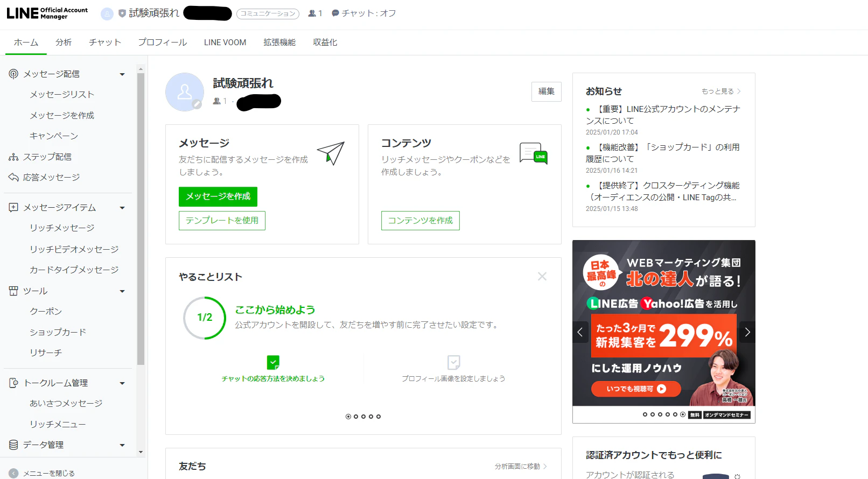Click the friends count icon in header
868x479 pixels.
pyautogui.click(x=312, y=13)
